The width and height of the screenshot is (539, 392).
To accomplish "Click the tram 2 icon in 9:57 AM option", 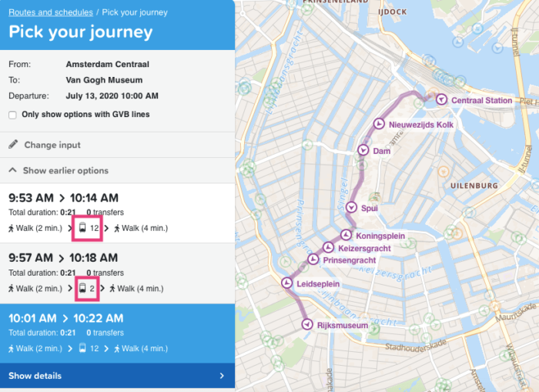I will [82, 289].
